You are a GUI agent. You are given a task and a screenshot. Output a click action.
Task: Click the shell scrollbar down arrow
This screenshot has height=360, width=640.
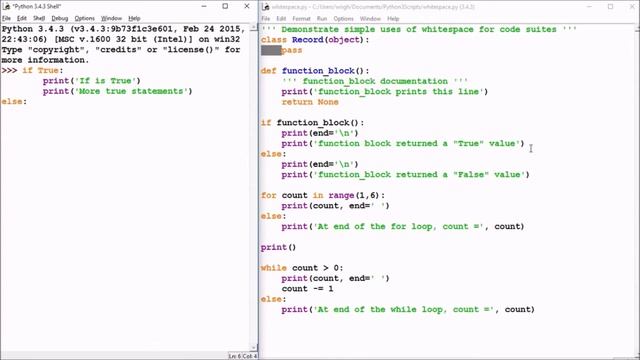click(x=253, y=347)
